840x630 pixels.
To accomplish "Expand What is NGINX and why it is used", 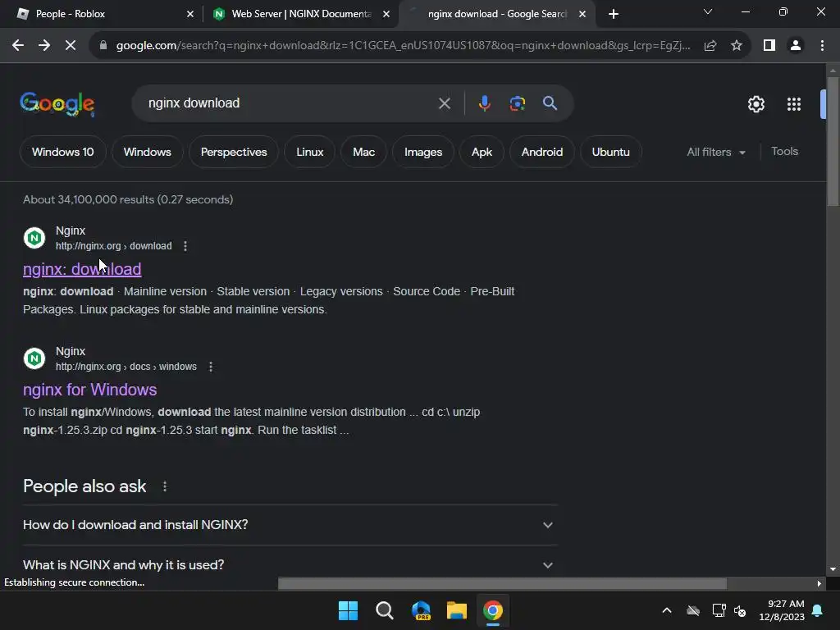I will 290,565.
